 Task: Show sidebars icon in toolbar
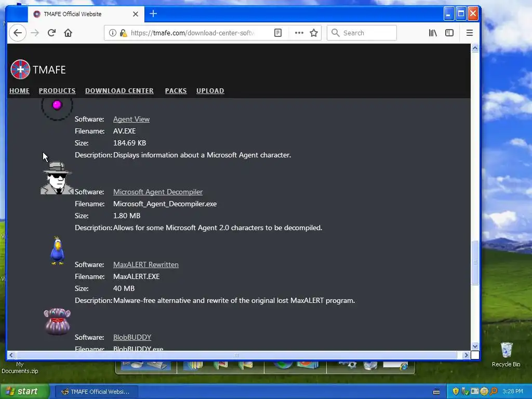click(449, 33)
